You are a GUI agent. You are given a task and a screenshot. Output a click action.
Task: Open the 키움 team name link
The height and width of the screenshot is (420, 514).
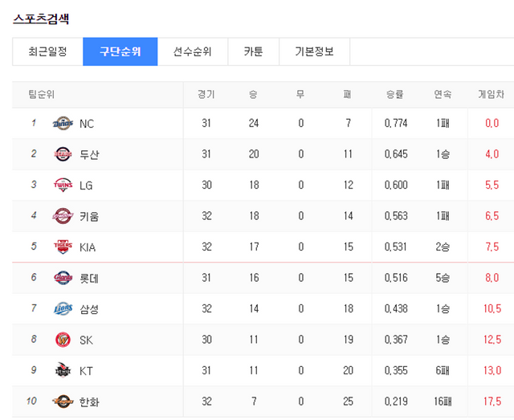(x=89, y=216)
